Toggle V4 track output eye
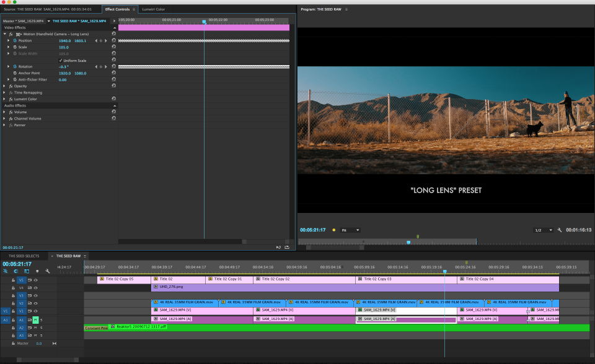The width and height of the screenshot is (595, 364). 36,288
